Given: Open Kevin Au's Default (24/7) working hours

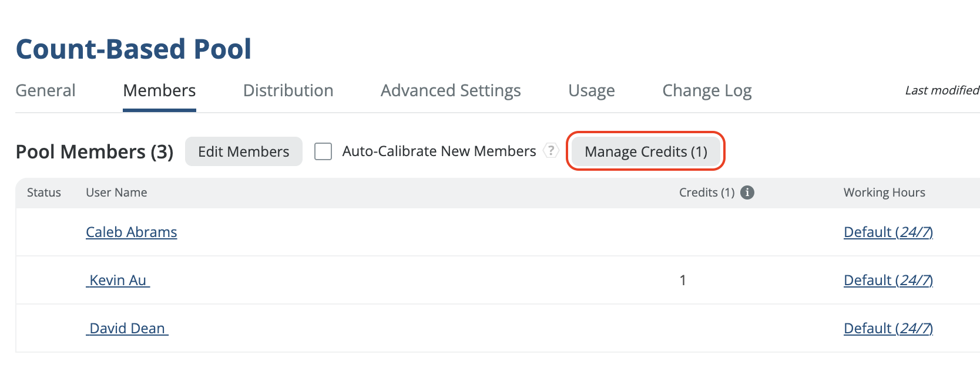Looking at the screenshot, I should point(888,280).
